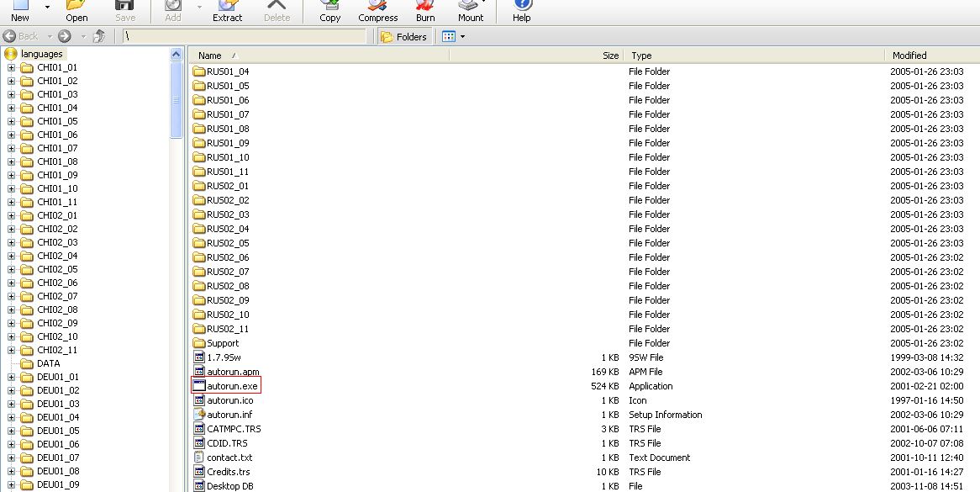The width and height of the screenshot is (980, 492).
Task: Expand the CHI01_01 tree folder
Action: click(x=12, y=67)
